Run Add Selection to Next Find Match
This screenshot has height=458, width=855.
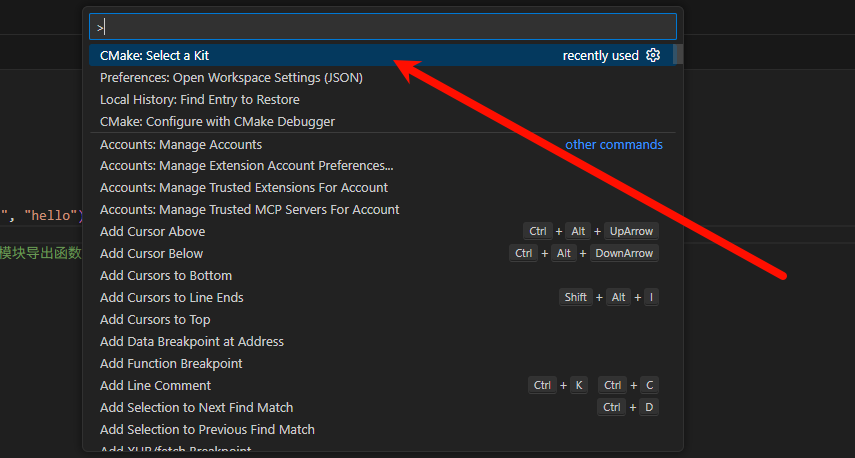tap(381, 407)
